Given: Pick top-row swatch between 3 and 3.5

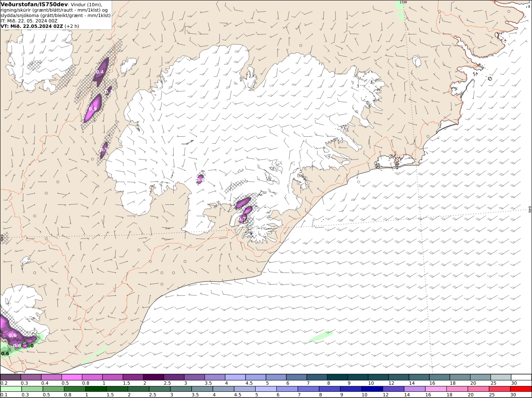Looking at the screenshot, I should coord(195,377).
